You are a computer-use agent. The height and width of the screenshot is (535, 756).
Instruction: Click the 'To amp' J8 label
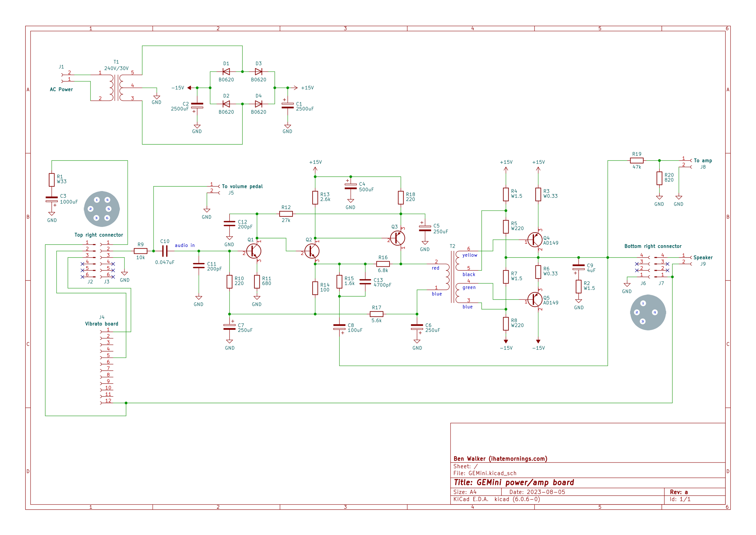point(703,161)
